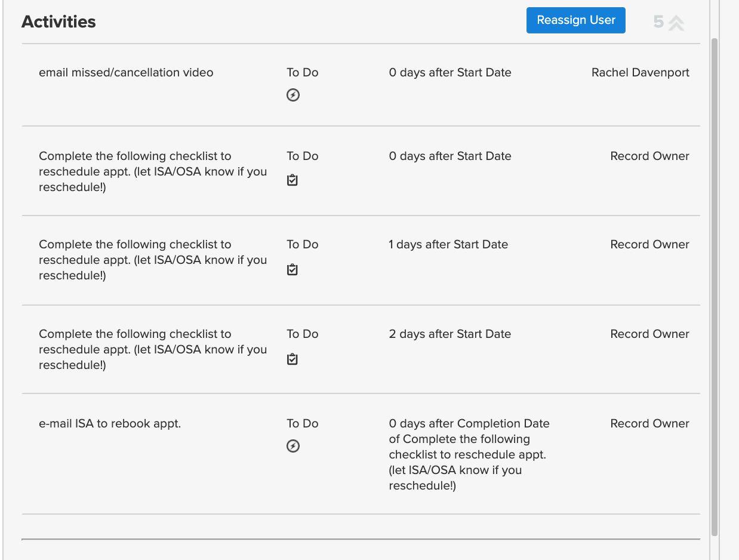Click checklist icon in the 1 days row
The height and width of the screenshot is (560, 739).
292,269
